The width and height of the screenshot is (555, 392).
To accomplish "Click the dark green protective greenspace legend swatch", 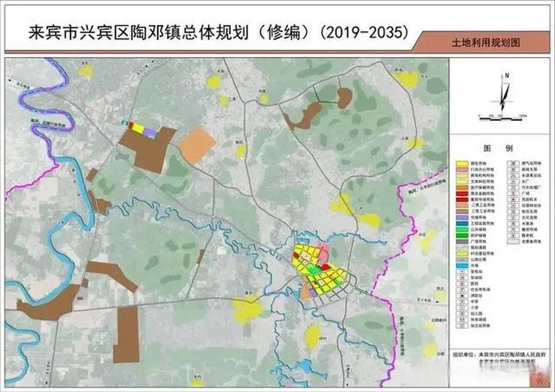I will point(462,236).
